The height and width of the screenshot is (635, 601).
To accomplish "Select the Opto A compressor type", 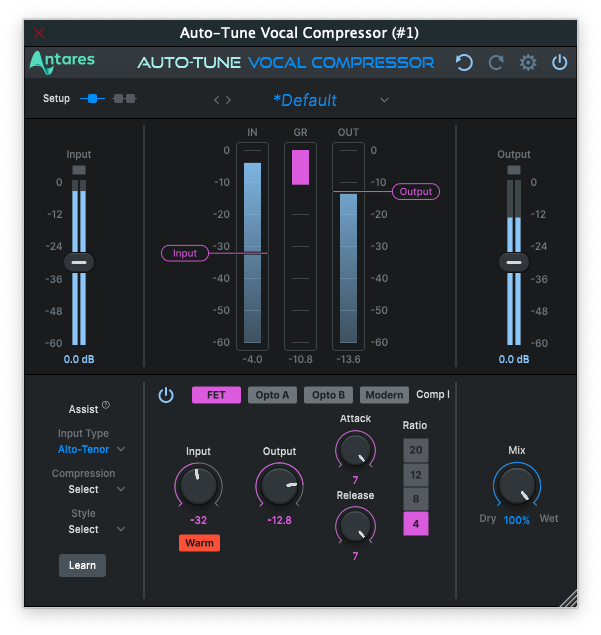I will 272,395.
